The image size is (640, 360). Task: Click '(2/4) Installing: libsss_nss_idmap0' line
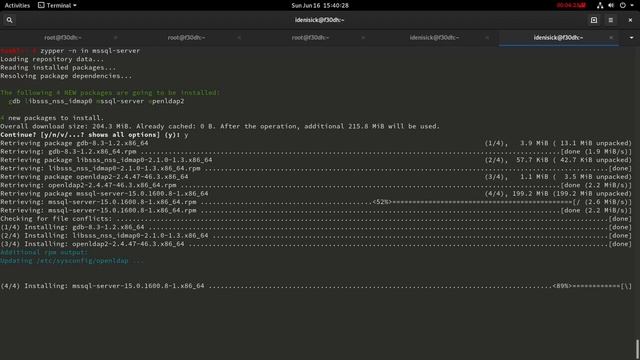coord(316,236)
